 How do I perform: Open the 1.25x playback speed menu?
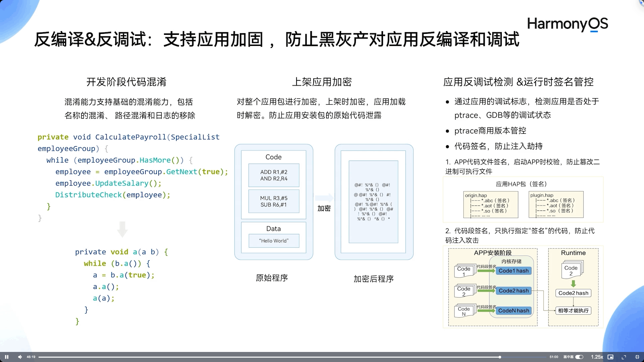coord(597,357)
